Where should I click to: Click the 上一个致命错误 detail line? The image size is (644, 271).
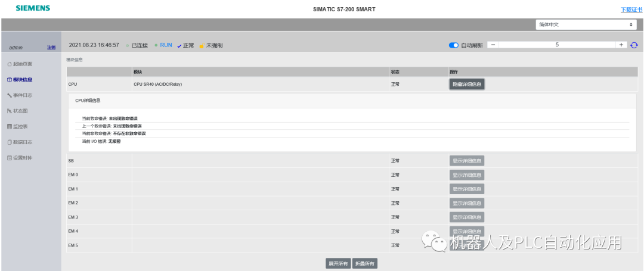(112, 126)
